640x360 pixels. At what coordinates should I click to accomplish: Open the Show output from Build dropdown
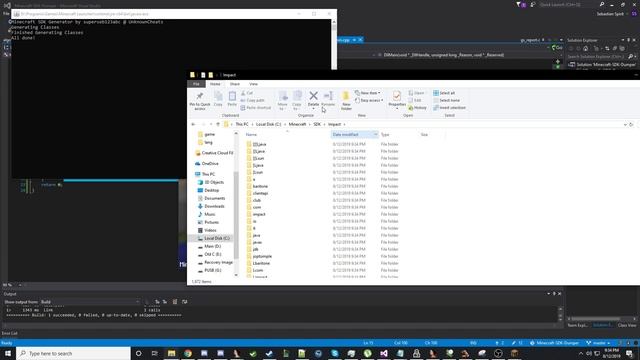(x=90, y=302)
